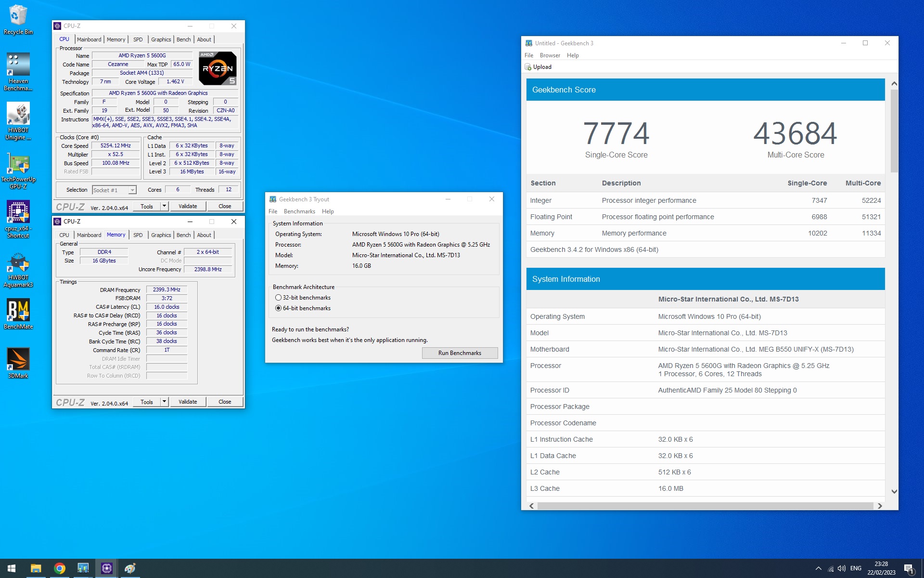Open the Socket #1 selection dropdown

pos(115,190)
